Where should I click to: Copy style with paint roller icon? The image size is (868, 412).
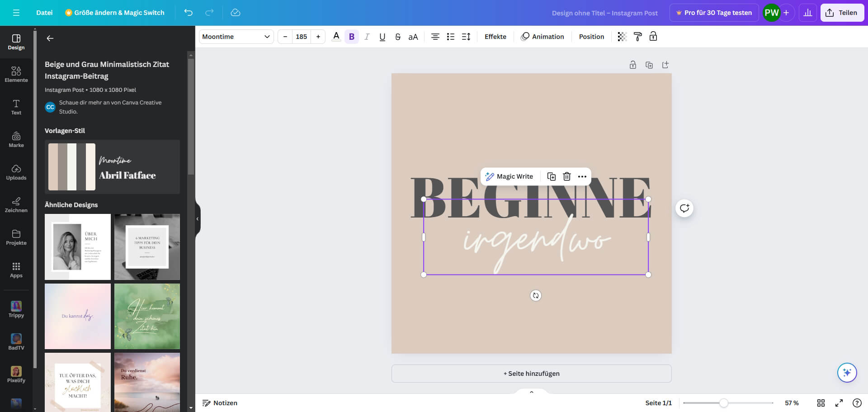637,37
